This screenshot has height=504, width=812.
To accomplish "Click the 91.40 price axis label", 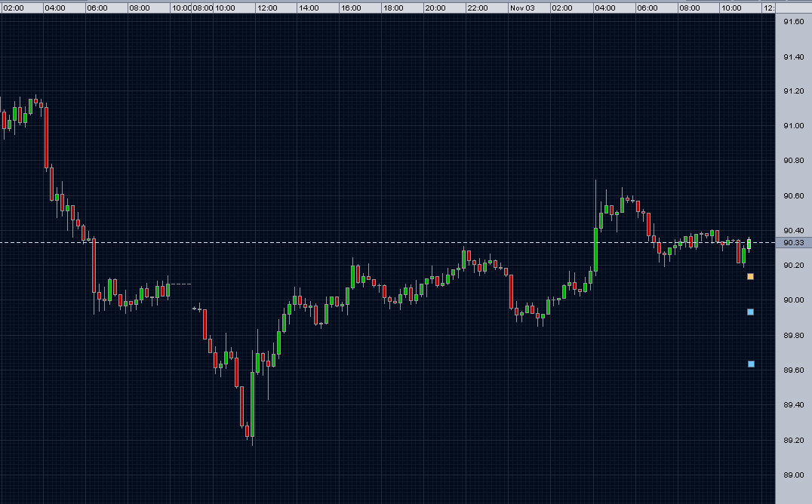I will pos(793,57).
